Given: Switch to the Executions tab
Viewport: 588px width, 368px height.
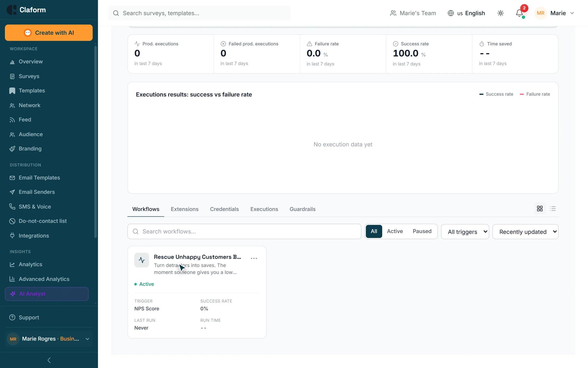Looking at the screenshot, I should tap(264, 209).
